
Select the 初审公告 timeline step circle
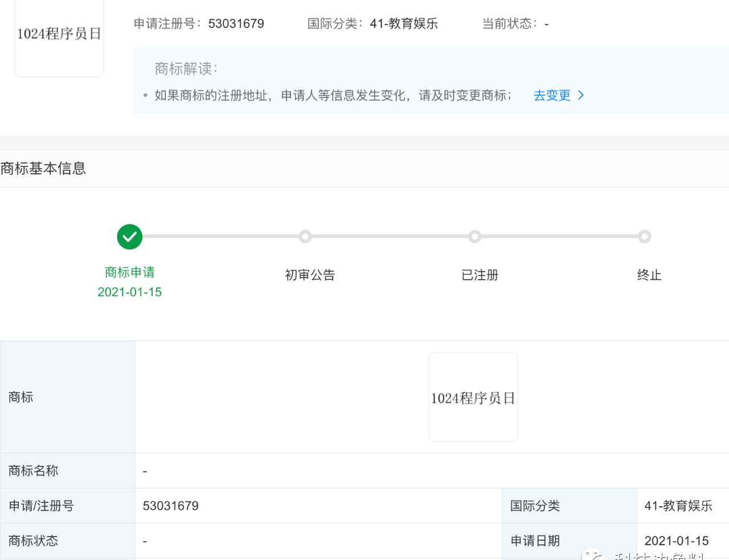(x=305, y=236)
